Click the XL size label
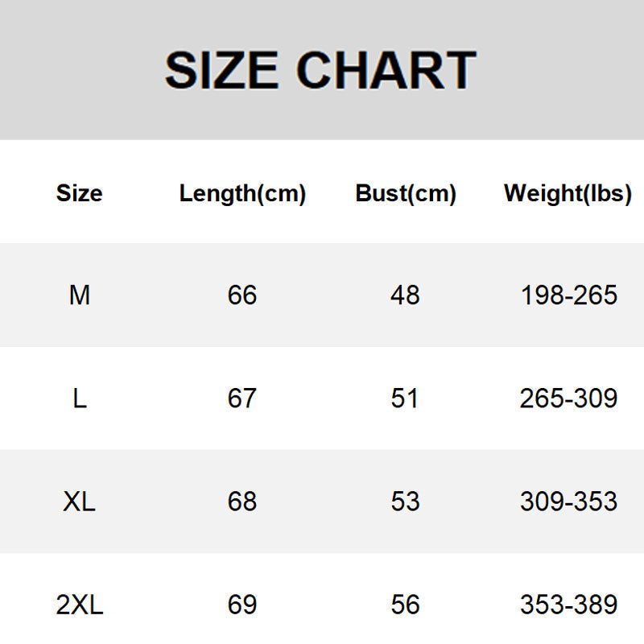Image resolution: width=644 pixels, height=644 pixels. click(x=80, y=502)
